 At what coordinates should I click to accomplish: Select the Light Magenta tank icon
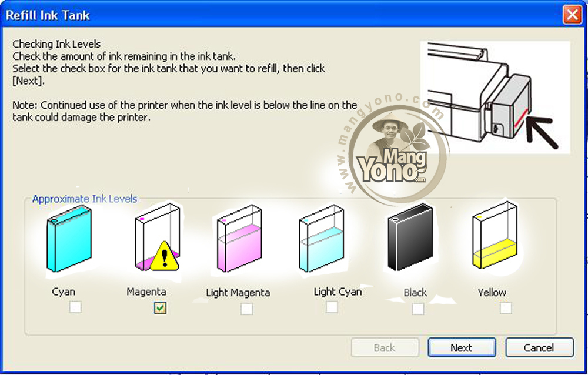click(x=239, y=239)
